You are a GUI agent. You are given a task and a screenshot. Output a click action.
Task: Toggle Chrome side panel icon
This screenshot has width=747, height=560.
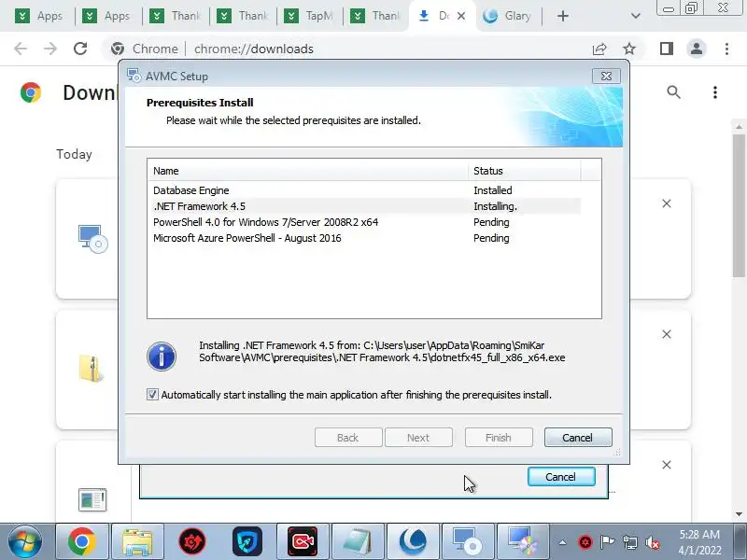667,49
